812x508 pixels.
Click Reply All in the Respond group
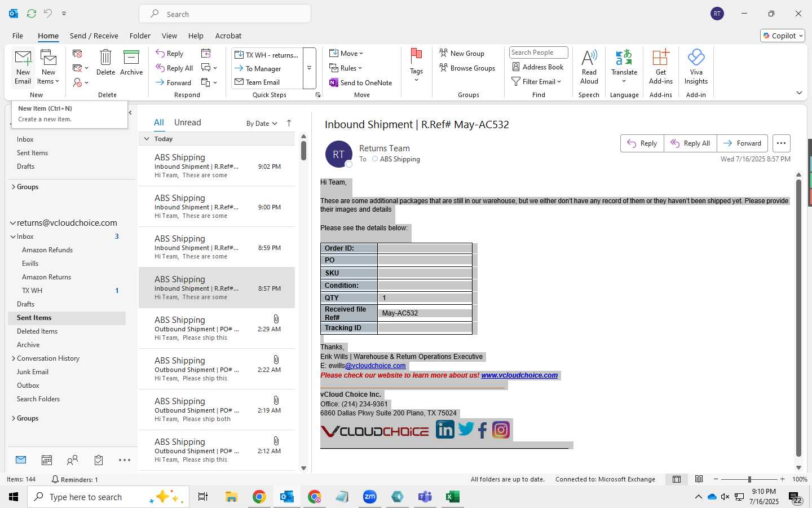(174, 68)
